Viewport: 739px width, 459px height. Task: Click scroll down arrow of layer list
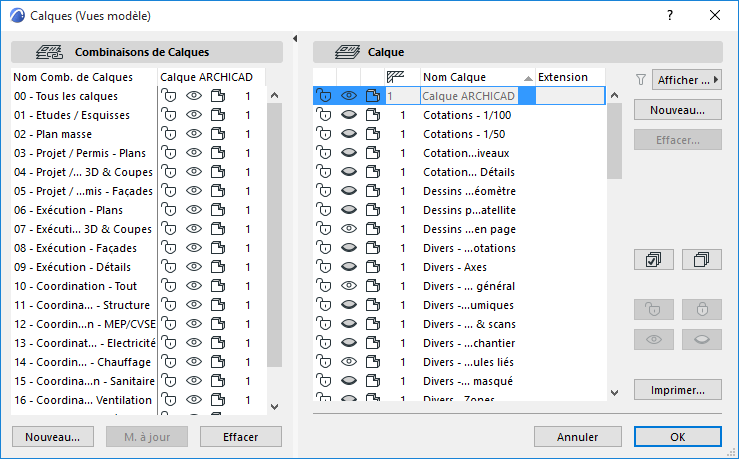(614, 392)
